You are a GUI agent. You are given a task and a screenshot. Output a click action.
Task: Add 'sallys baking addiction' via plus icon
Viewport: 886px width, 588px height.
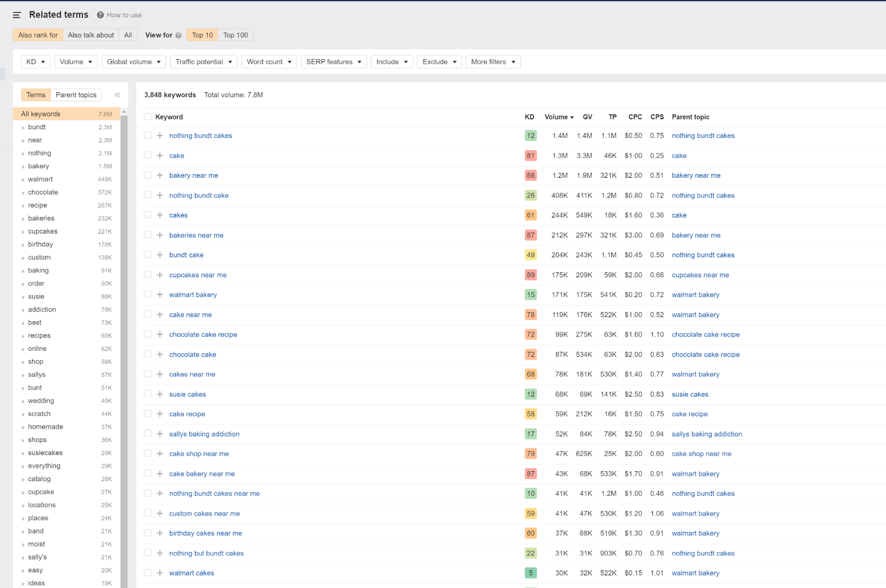pyautogui.click(x=159, y=434)
